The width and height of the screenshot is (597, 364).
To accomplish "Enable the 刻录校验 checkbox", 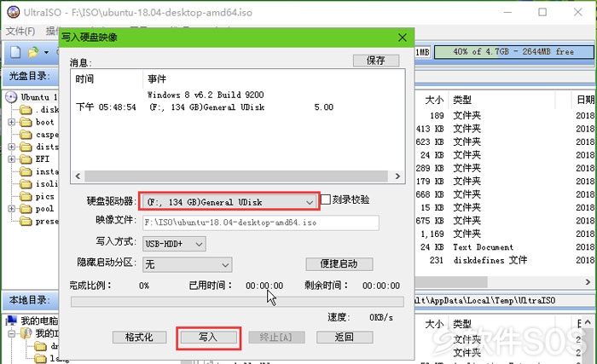I will point(326,199).
